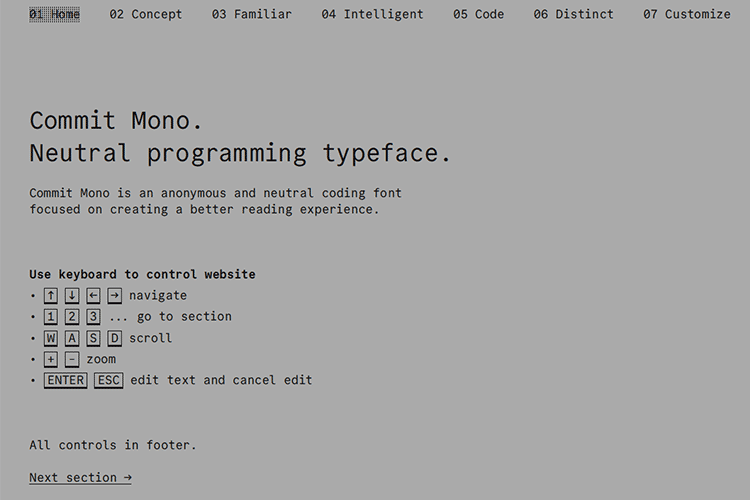The image size is (750, 500).
Task: Select the Commit Mono heading text
Action: pos(116,121)
